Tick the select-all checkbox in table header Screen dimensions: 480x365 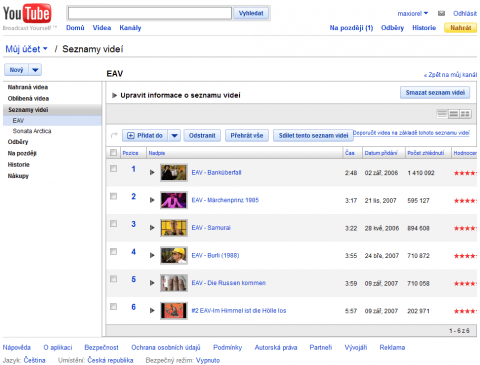[x=113, y=153]
